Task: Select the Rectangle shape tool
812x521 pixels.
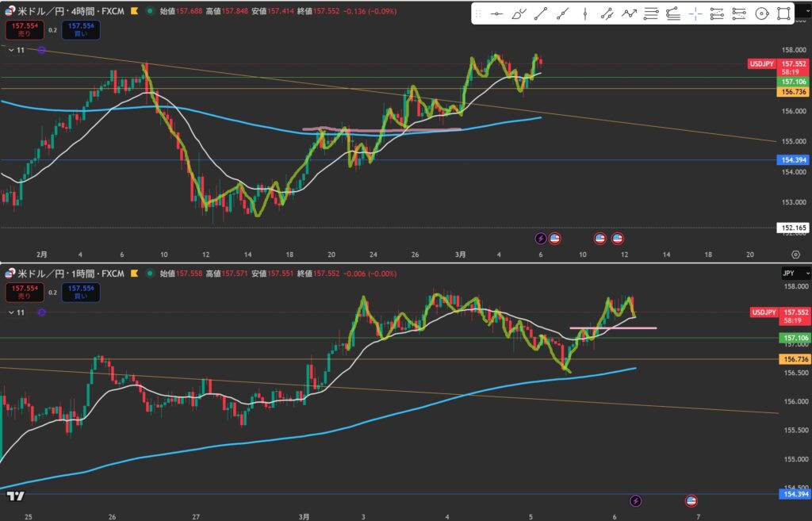Action: [x=783, y=13]
